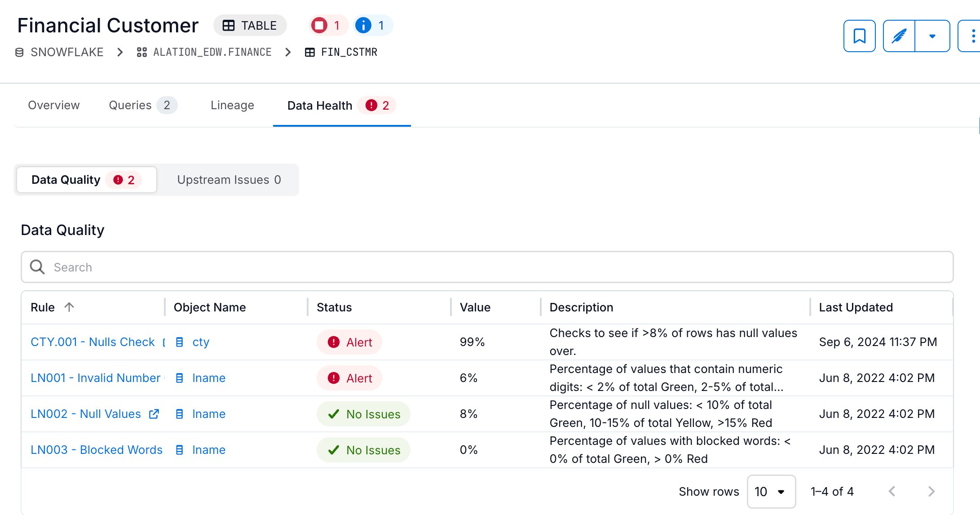Click the red deprecation badge near the title
The image size is (980, 515).
[328, 25]
